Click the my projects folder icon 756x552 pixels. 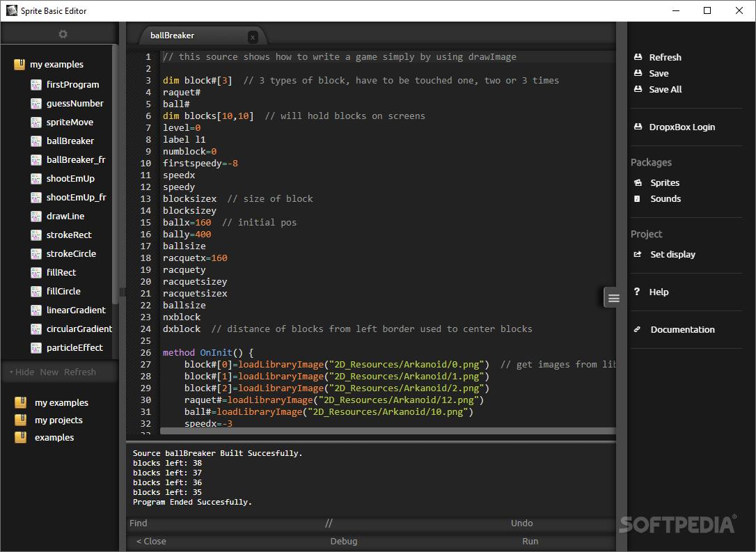coord(21,420)
